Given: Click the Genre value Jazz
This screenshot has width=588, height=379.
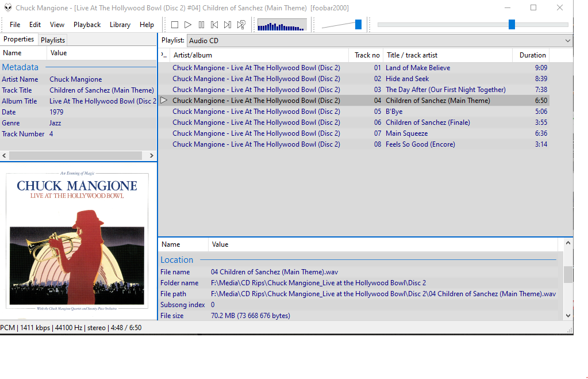Looking at the screenshot, I should (x=55, y=122).
